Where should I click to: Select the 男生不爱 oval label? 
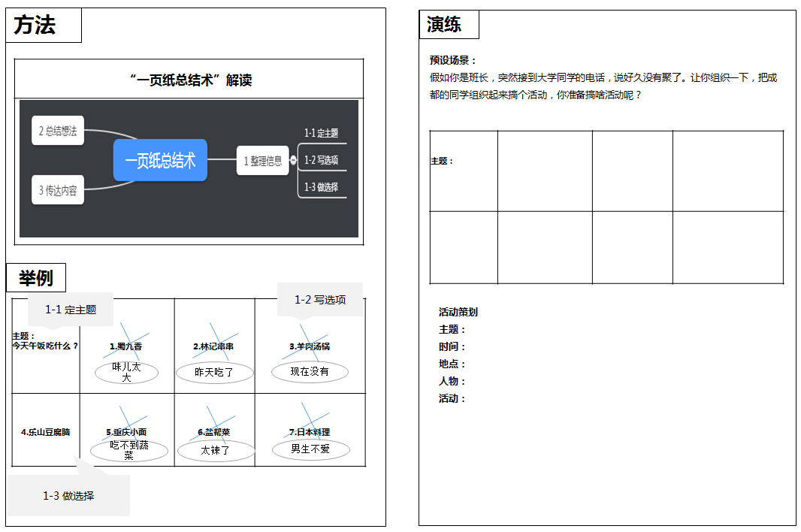pos(310,449)
